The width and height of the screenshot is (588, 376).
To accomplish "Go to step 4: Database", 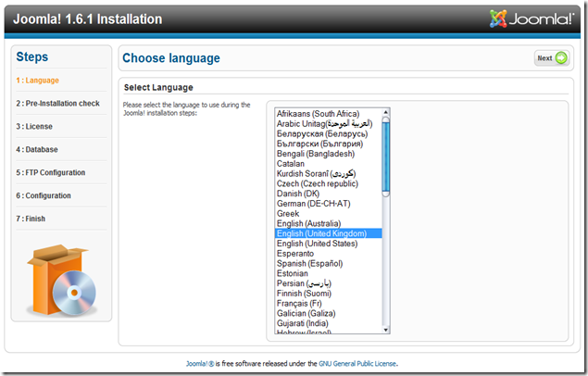I will tap(37, 150).
